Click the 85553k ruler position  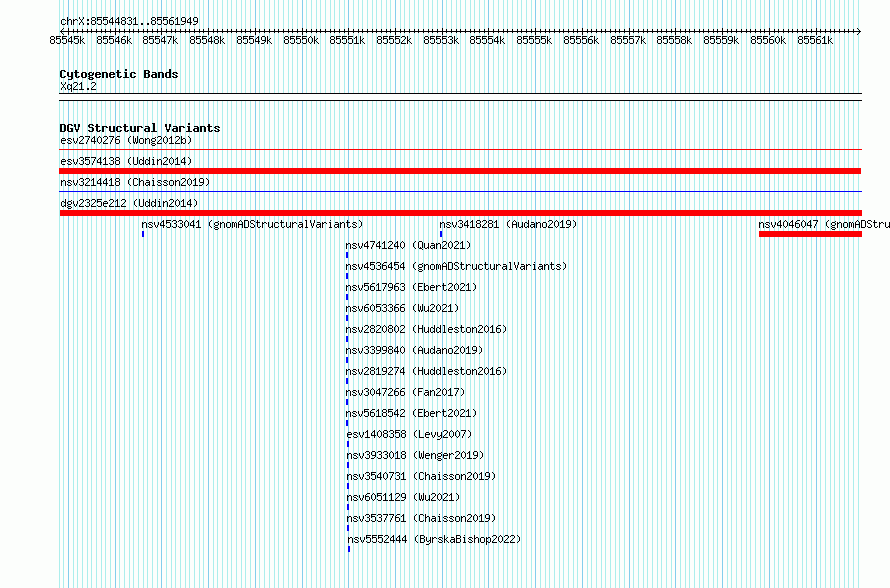click(442, 40)
